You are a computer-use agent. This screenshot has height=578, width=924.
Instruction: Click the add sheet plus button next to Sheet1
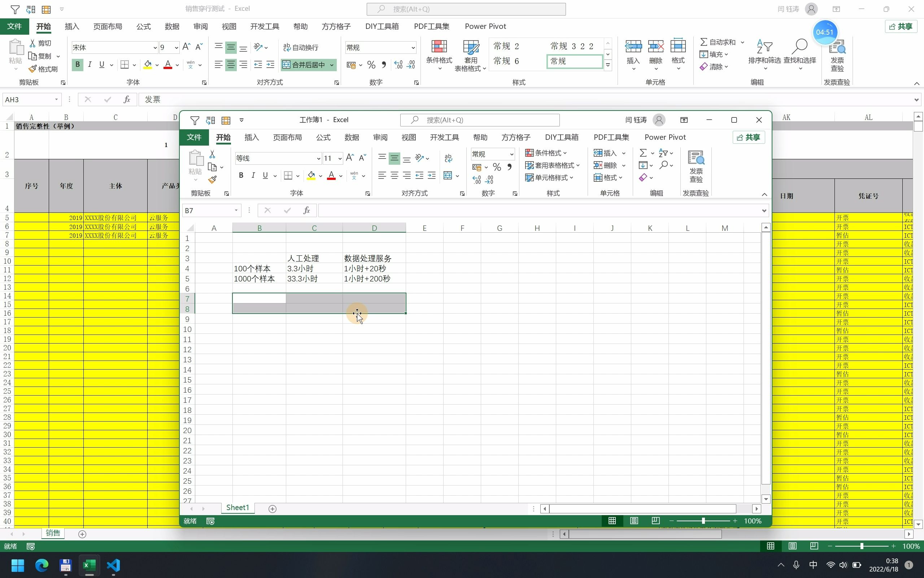click(x=272, y=509)
